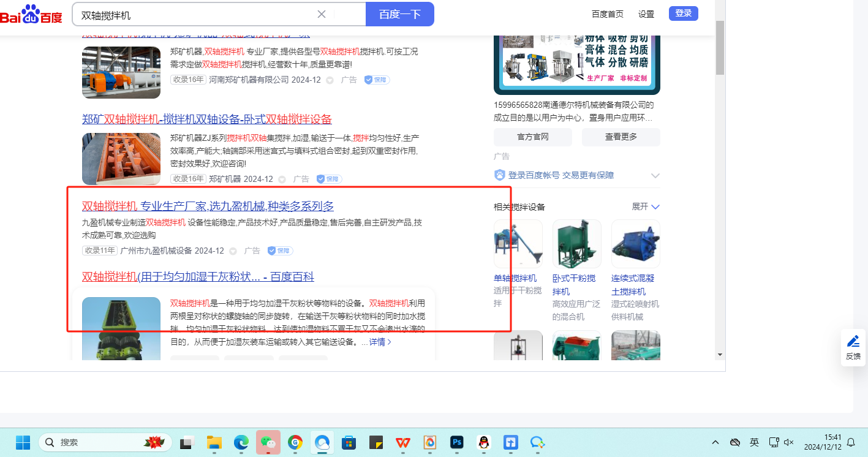This screenshot has width=868, height=457.
Task: Click the 查看更多 button
Action: tap(621, 137)
